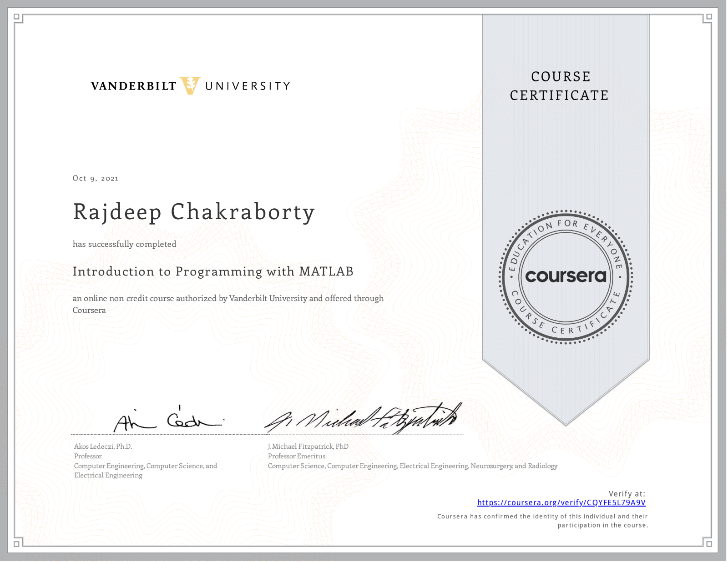Viewport: 728px width, 562px height.
Task: Click the top-right corner square ornament
Action: point(708,17)
